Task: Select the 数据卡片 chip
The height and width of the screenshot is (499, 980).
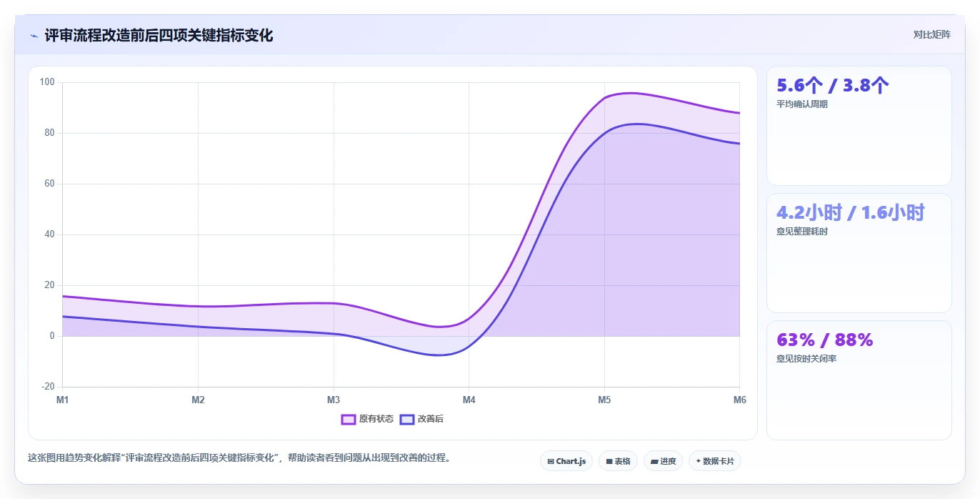Action: point(715,461)
